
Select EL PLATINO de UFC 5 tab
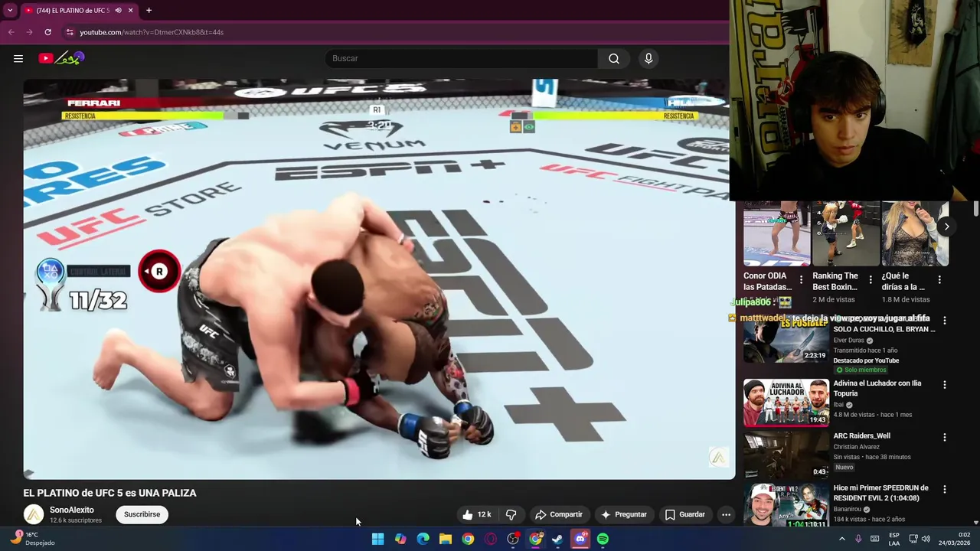[73, 10]
